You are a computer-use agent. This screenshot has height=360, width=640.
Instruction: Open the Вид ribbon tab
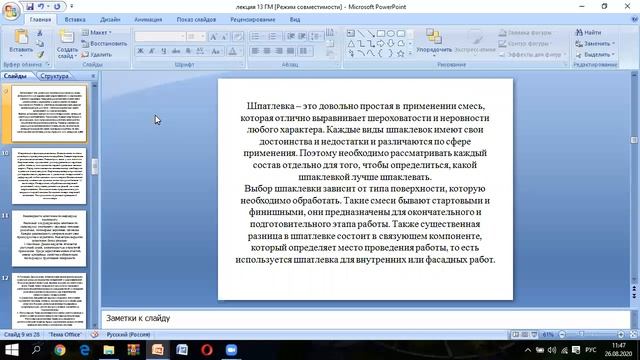[x=295, y=20]
